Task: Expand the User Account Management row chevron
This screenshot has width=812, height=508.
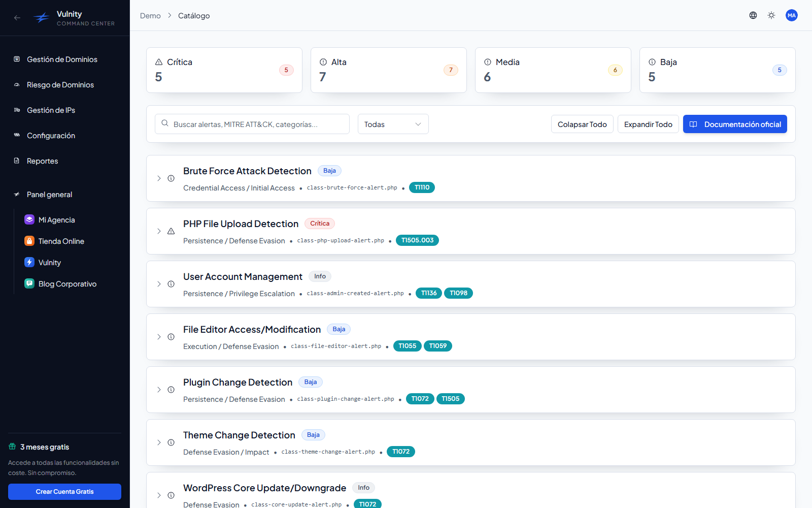Action: 159,284
